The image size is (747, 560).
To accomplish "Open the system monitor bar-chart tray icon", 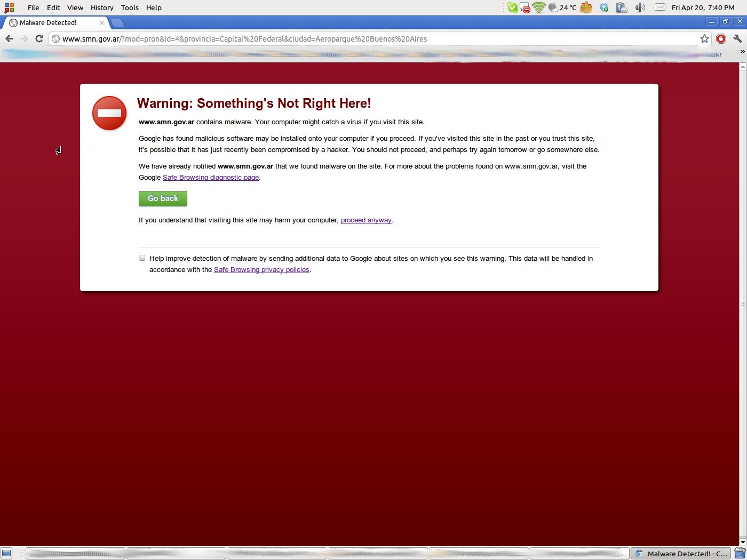I will (x=586, y=7).
